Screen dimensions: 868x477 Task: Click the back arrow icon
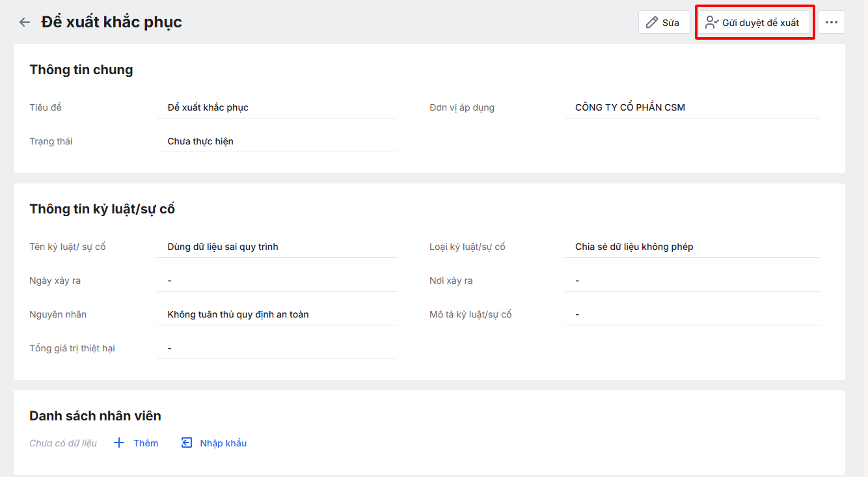pyautogui.click(x=25, y=22)
